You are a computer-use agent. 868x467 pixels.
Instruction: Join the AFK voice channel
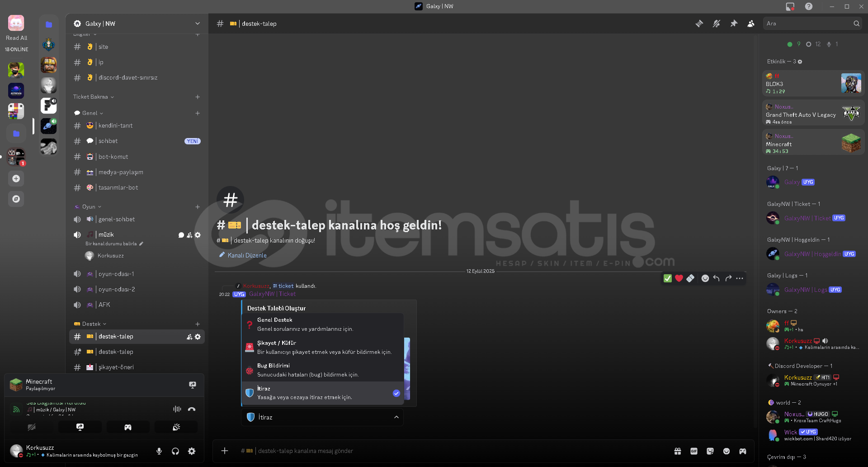137,305
